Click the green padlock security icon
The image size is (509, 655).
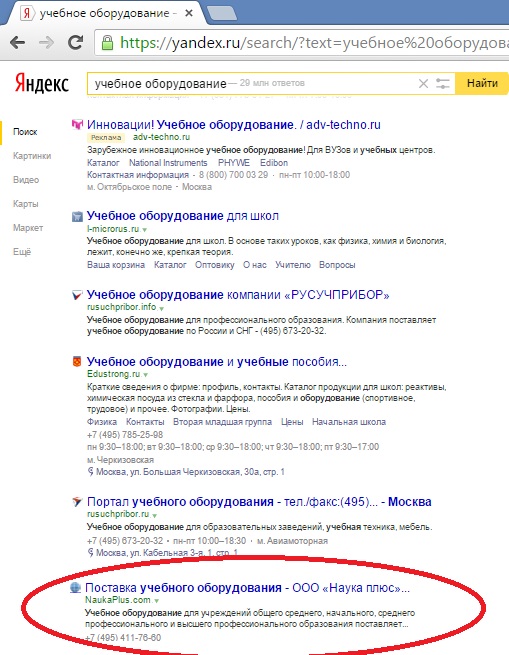[107, 43]
